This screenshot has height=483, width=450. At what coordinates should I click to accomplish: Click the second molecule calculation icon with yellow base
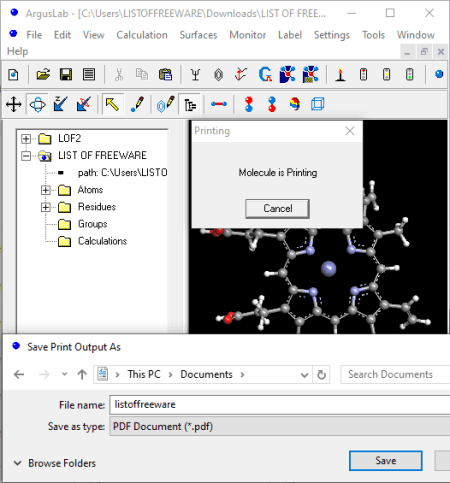tap(310, 74)
